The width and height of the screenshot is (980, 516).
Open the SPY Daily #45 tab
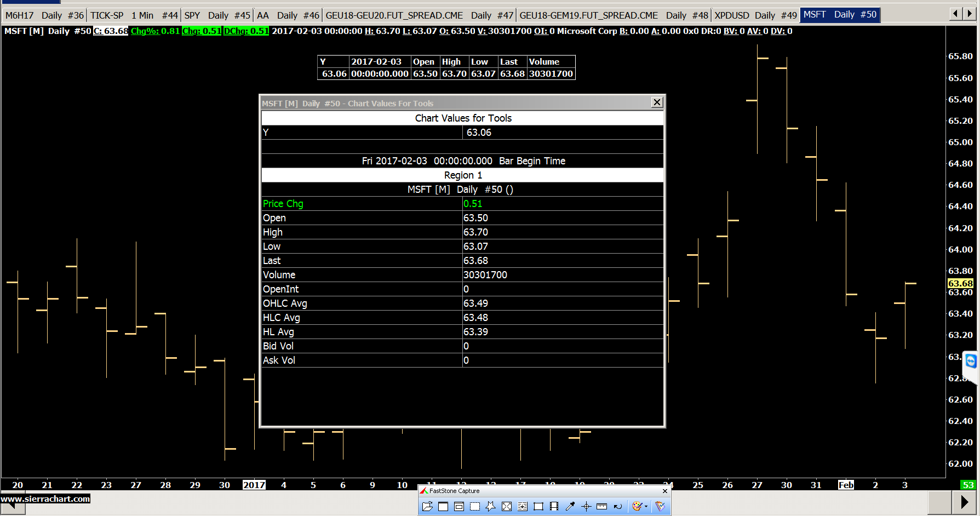[x=217, y=15]
